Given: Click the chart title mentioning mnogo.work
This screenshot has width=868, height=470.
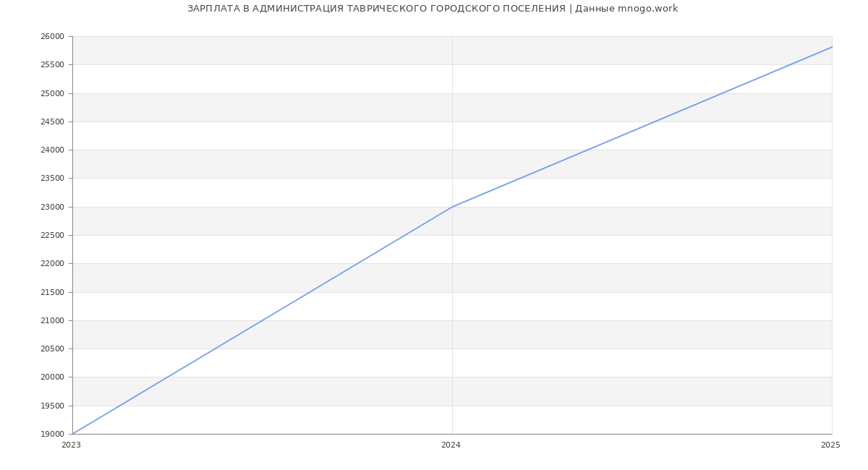Looking at the screenshot, I should (433, 9).
